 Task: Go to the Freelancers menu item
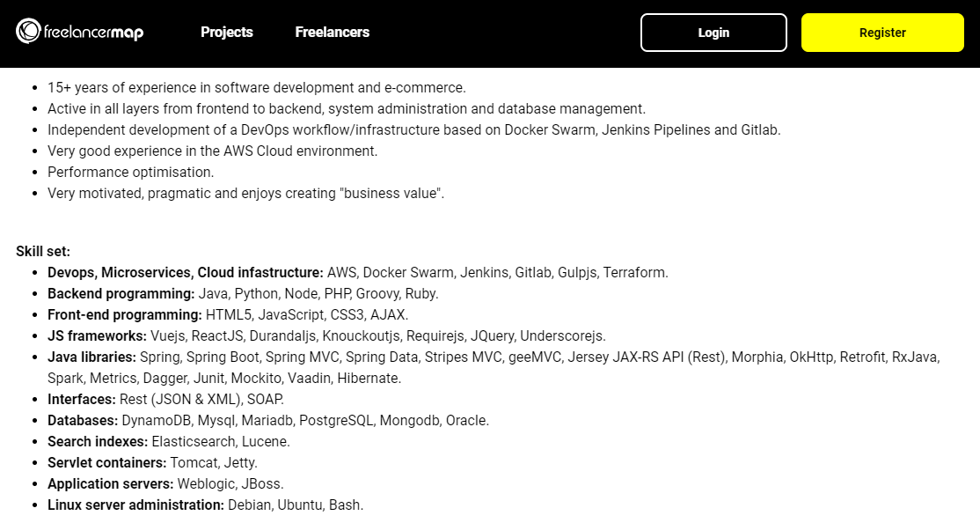(332, 33)
